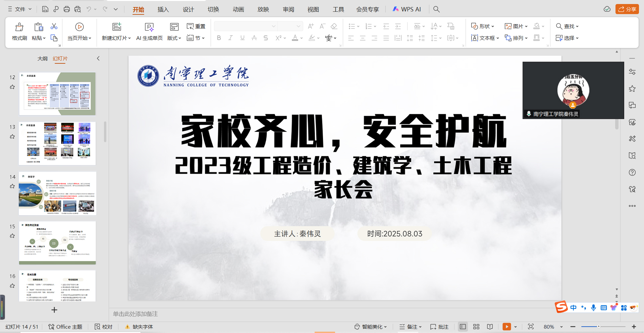The image size is (644, 333).
Task: Start slideshow with 当页开始 play icon
Action: pos(79,27)
